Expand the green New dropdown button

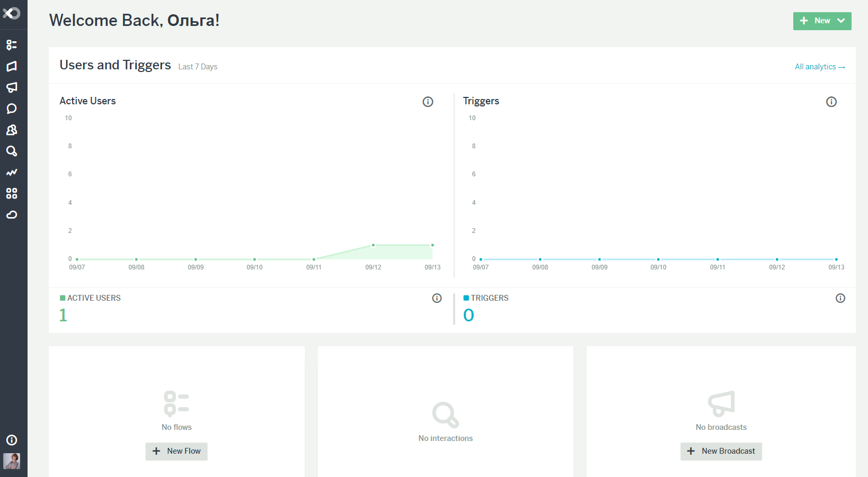click(822, 21)
